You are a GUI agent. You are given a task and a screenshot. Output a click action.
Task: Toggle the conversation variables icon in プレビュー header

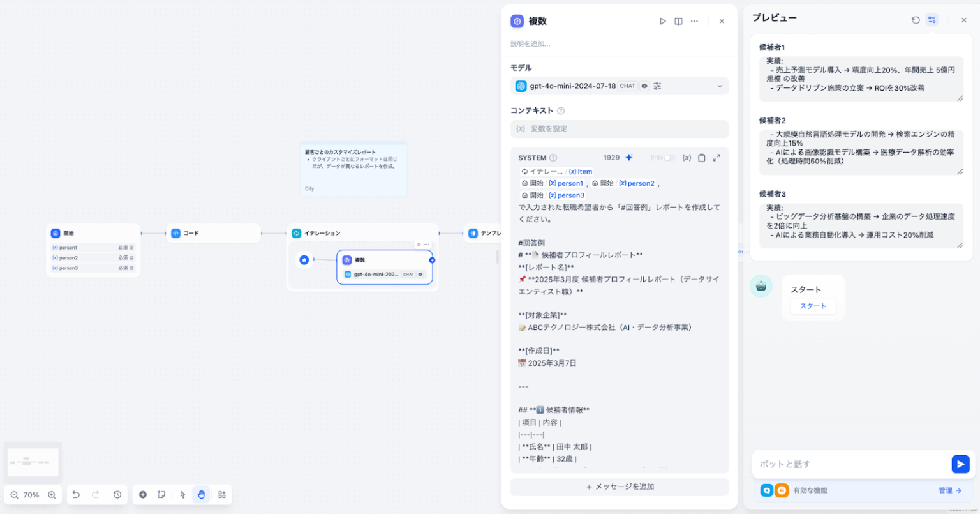pos(932,19)
